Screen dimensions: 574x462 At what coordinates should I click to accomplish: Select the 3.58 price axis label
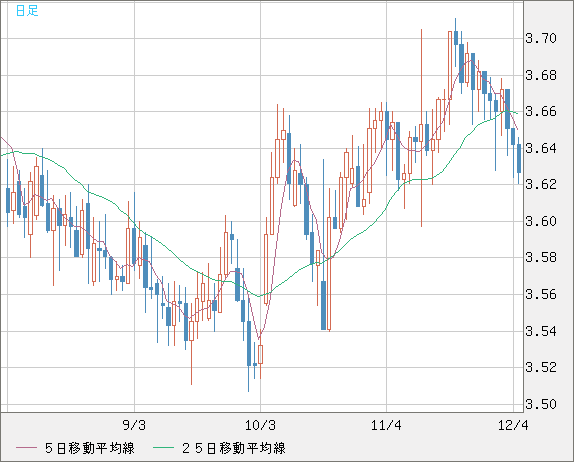[541, 257]
